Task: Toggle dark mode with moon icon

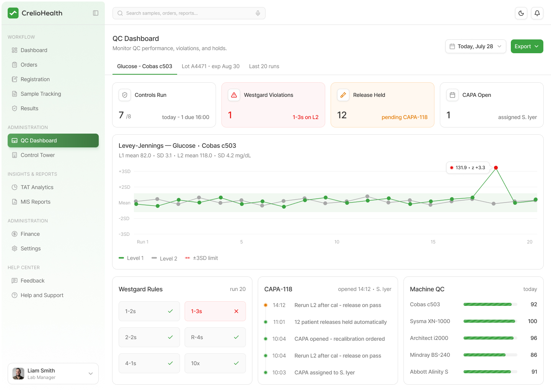Action: (x=521, y=13)
